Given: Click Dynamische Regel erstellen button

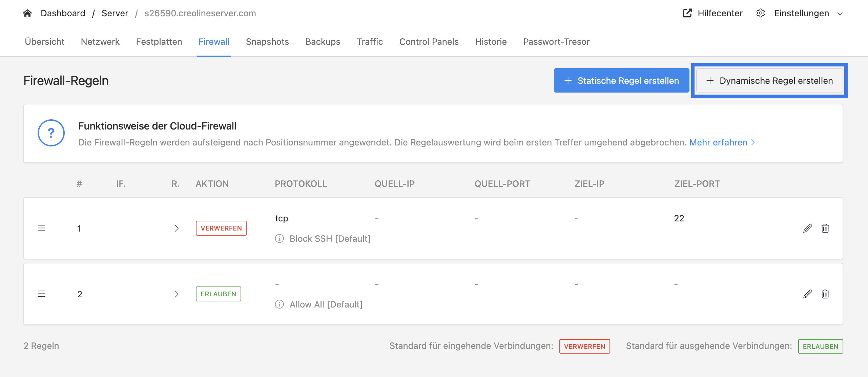Looking at the screenshot, I should click(x=769, y=80).
